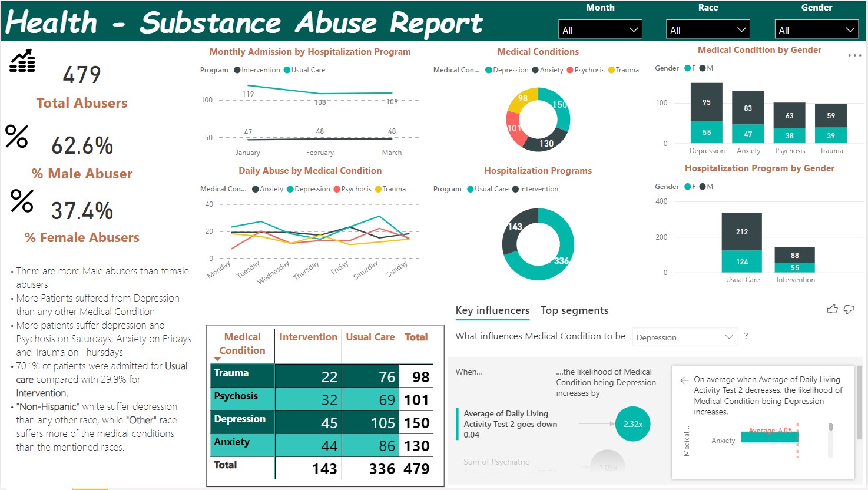This screenshot has height=490, width=868.
Task: Give thumbs down on Key influencers visual
Action: click(x=849, y=309)
